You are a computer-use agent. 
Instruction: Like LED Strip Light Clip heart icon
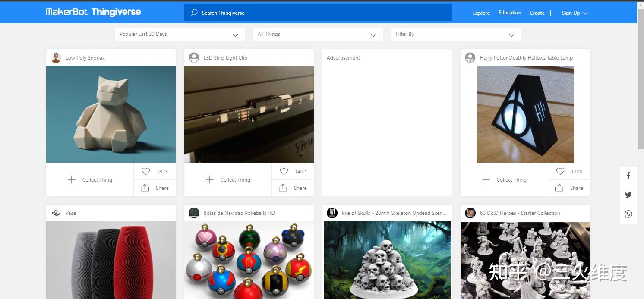[284, 171]
